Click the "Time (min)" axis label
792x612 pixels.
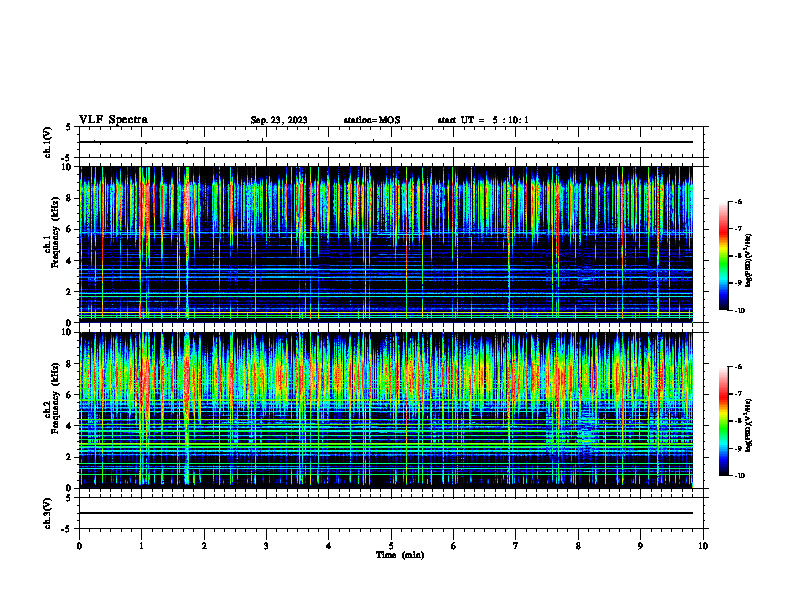400,555
